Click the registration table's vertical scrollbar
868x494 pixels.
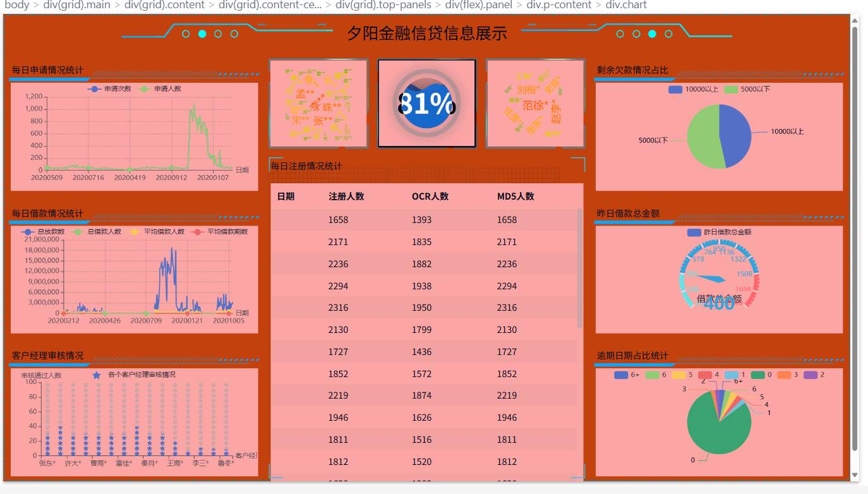(x=580, y=268)
